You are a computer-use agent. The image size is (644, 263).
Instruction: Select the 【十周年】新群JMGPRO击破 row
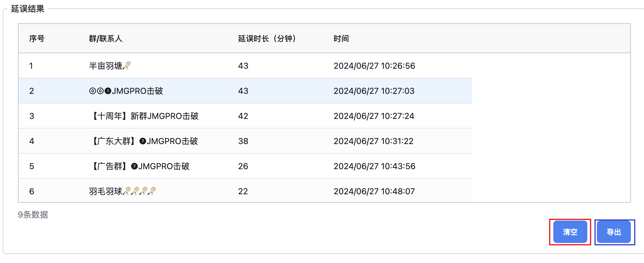[x=144, y=116]
